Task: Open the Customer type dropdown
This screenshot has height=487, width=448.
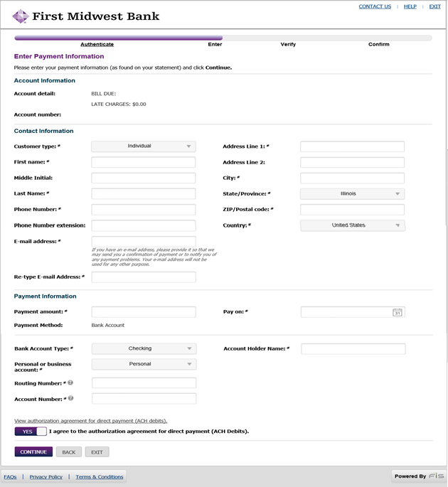Action: (x=144, y=146)
